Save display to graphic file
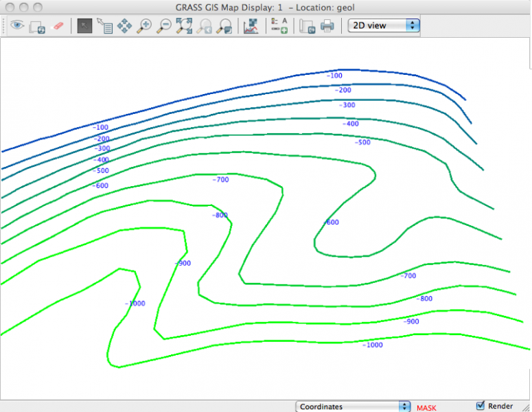The width and height of the screenshot is (532, 412). coord(307,26)
